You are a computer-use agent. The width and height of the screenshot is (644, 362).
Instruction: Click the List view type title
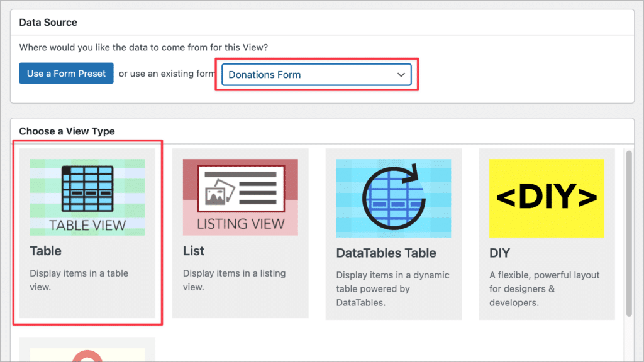[x=194, y=251]
